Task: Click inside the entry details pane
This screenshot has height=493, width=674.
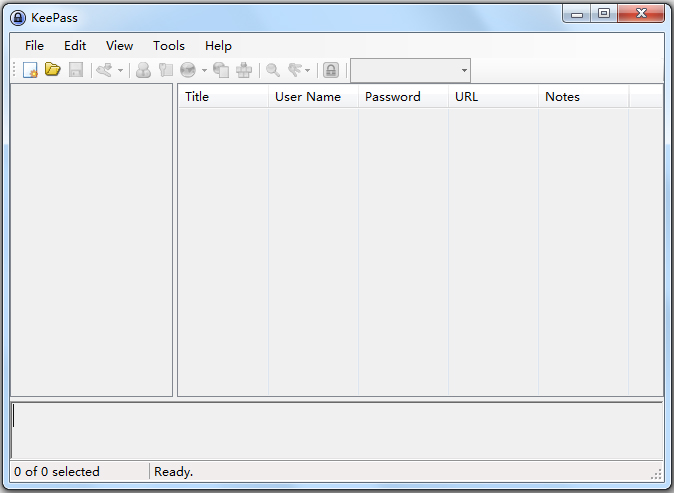Action: tap(337, 431)
